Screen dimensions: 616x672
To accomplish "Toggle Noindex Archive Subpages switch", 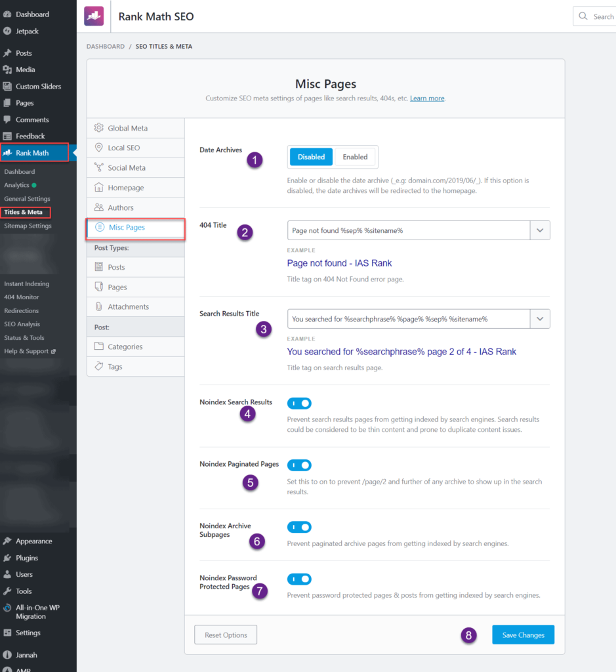I will click(299, 527).
